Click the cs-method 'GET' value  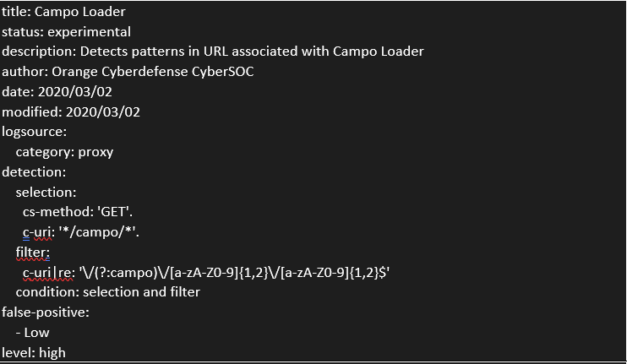(x=114, y=212)
